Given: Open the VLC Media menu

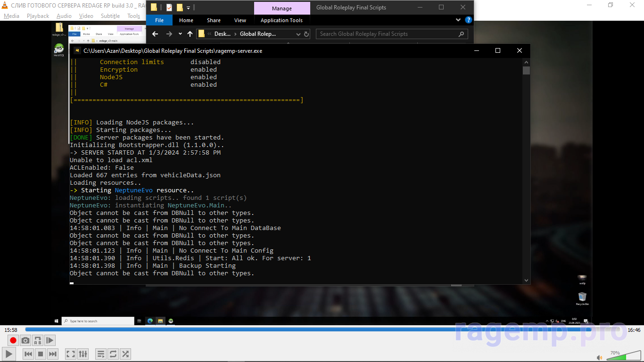Looking at the screenshot, I should tap(11, 16).
